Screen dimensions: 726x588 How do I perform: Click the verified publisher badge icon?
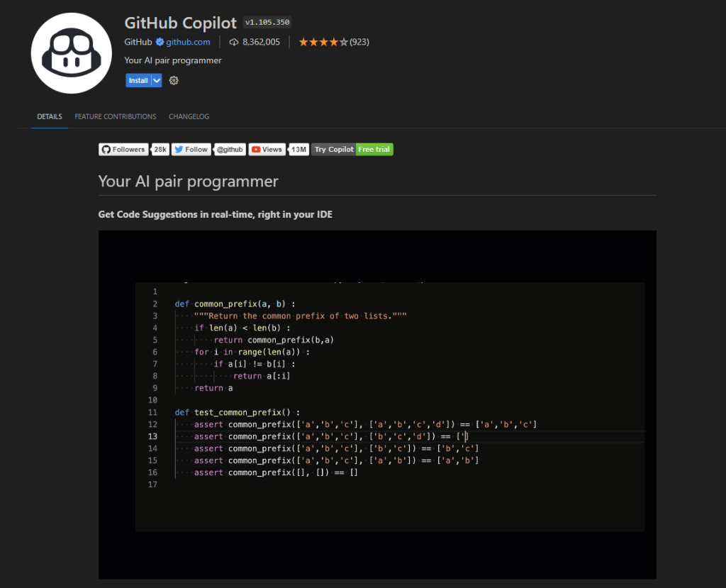click(x=160, y=42)
